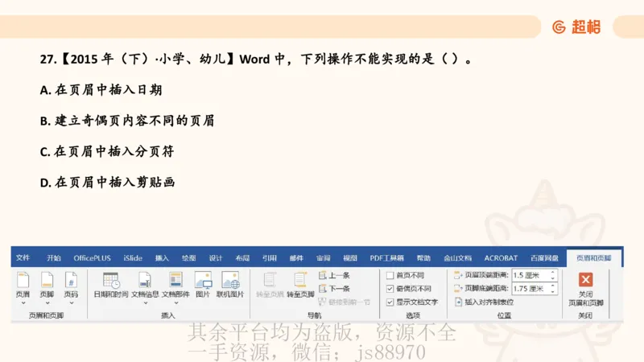Screen dimensions: 644x362
Task: Select answer A 在页眉中插入日期
Action: (101, 90)
